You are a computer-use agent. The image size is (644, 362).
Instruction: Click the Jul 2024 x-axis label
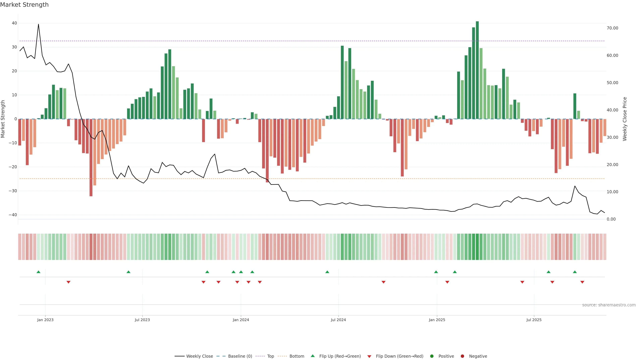click(338, 320)
